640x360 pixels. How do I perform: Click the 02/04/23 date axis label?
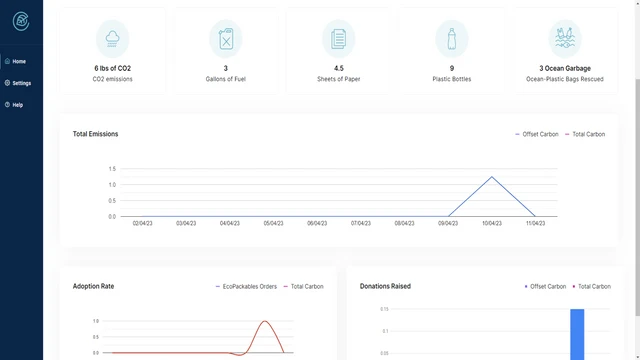click(142, 223)
